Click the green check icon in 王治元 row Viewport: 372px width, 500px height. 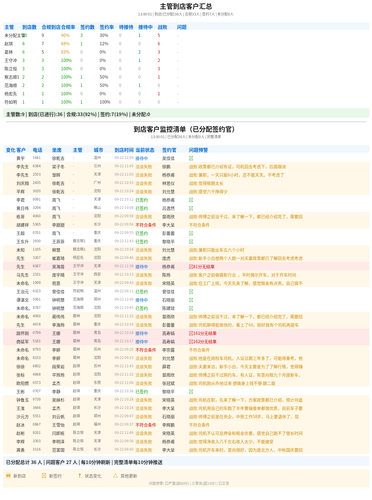[191, 292]
